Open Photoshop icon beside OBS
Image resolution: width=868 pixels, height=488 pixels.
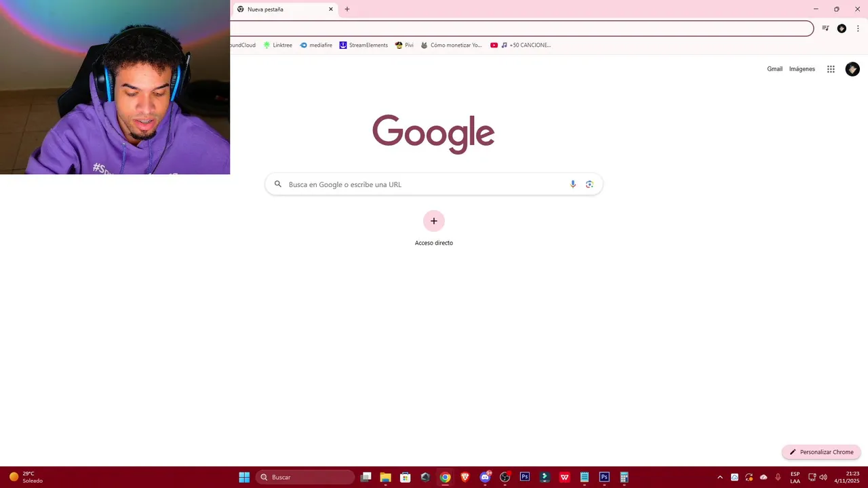point(524,477)
